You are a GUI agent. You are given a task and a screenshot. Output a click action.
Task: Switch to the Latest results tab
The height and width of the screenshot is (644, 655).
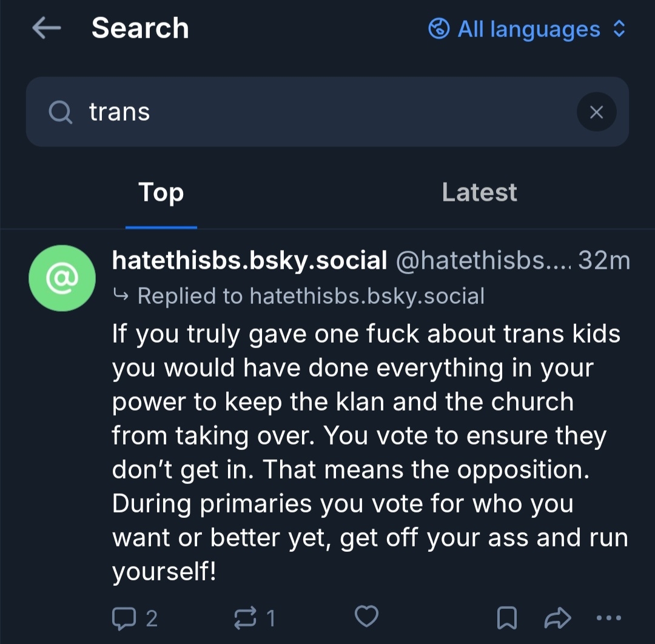click(479, 193)
